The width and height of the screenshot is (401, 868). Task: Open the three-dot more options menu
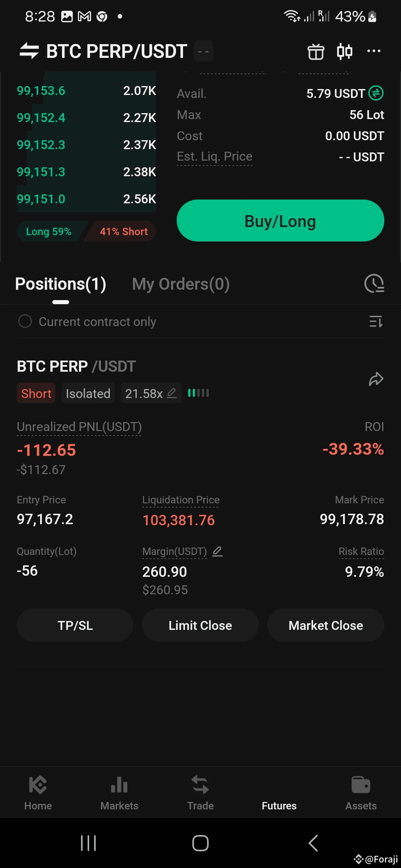tap(374, 51)
